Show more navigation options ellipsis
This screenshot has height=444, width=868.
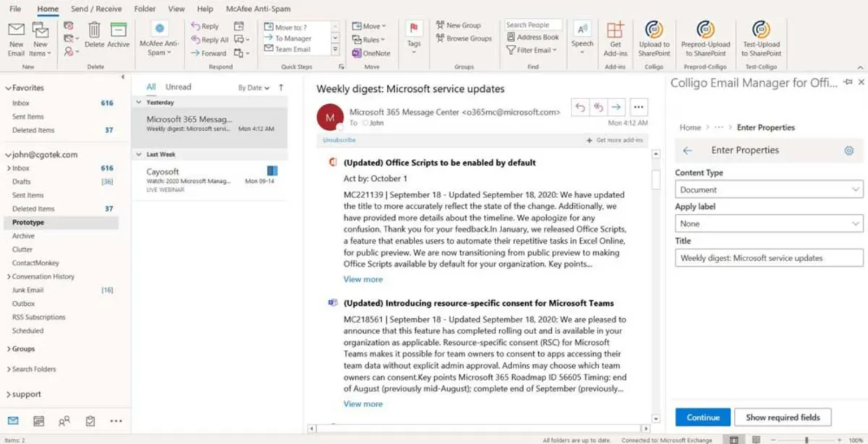point(116,420)
